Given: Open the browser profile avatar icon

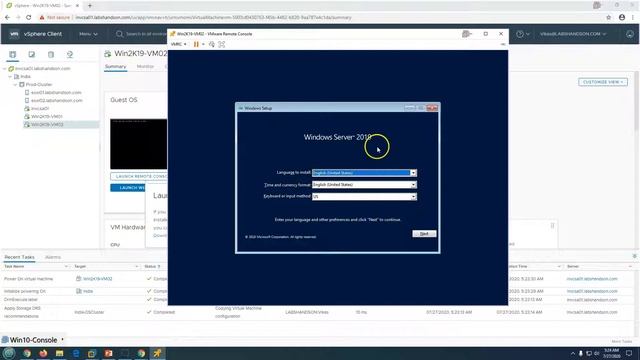Looking at the screenshot, I should click(x=622, y=17).
